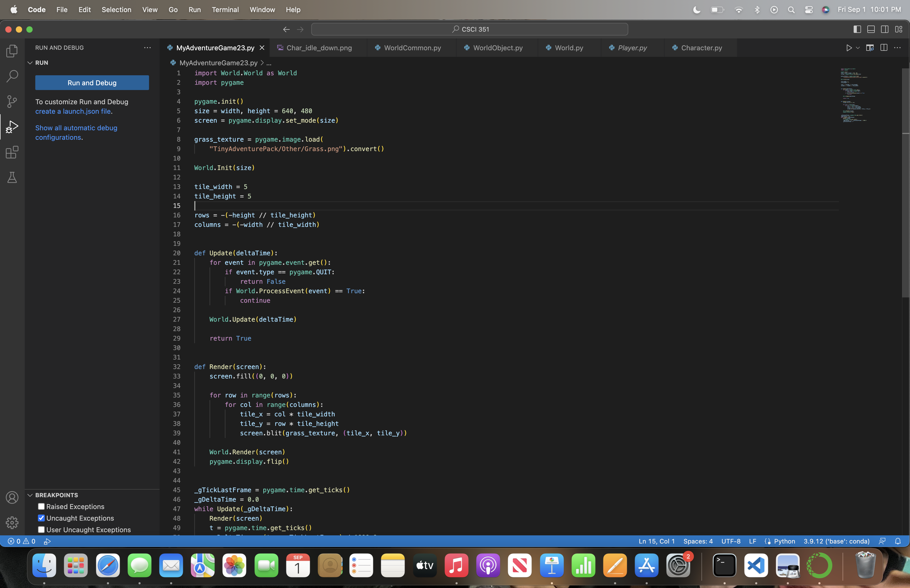The image size is (910, 588).
Task: Click the create a launch.json file link
Action: (x=73, y=112)
